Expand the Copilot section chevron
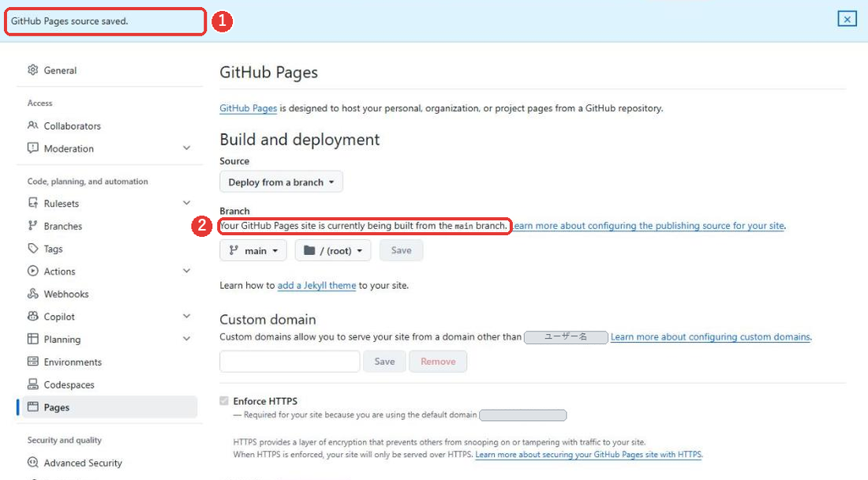The image size is (868, 480). [x=186, y=316]
